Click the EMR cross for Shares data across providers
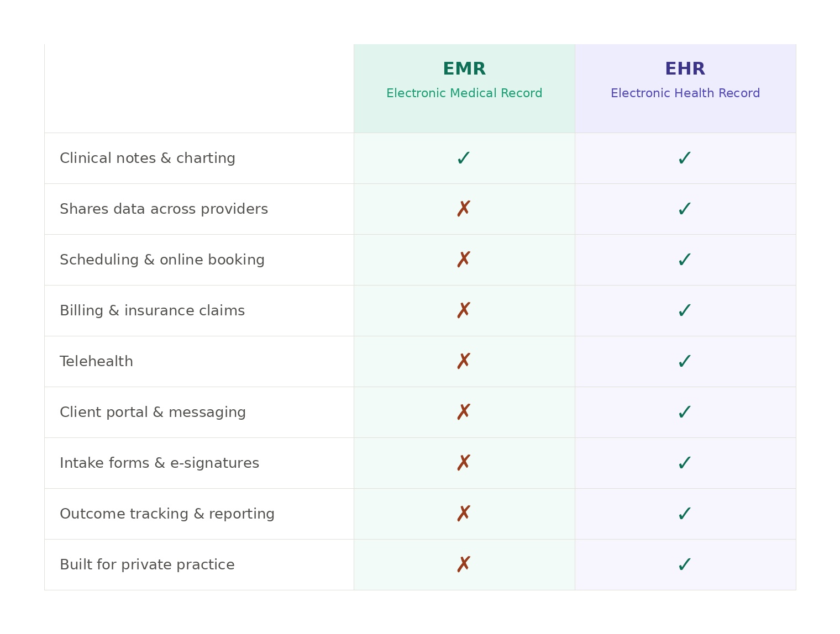 point(464,209)
